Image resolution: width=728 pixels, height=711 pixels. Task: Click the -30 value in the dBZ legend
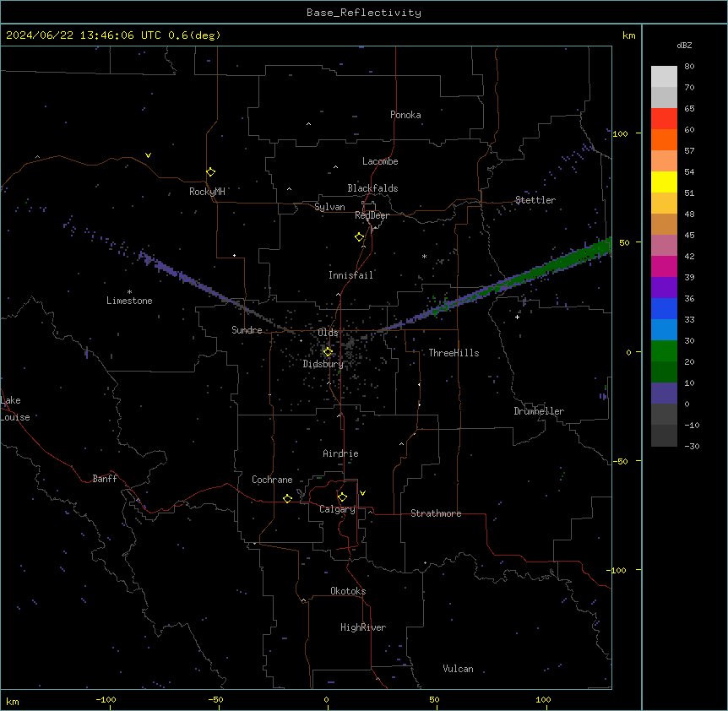(692, 447)
